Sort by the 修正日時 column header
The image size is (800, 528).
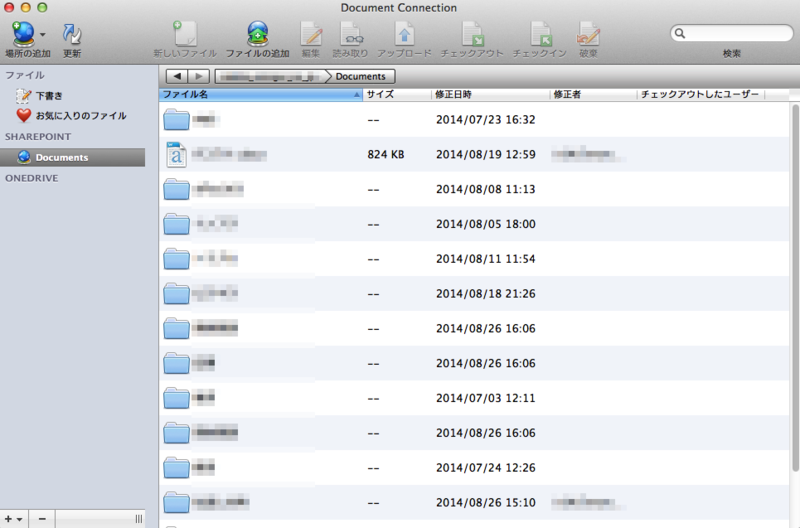pyautogui.click(x=490, y=94)
